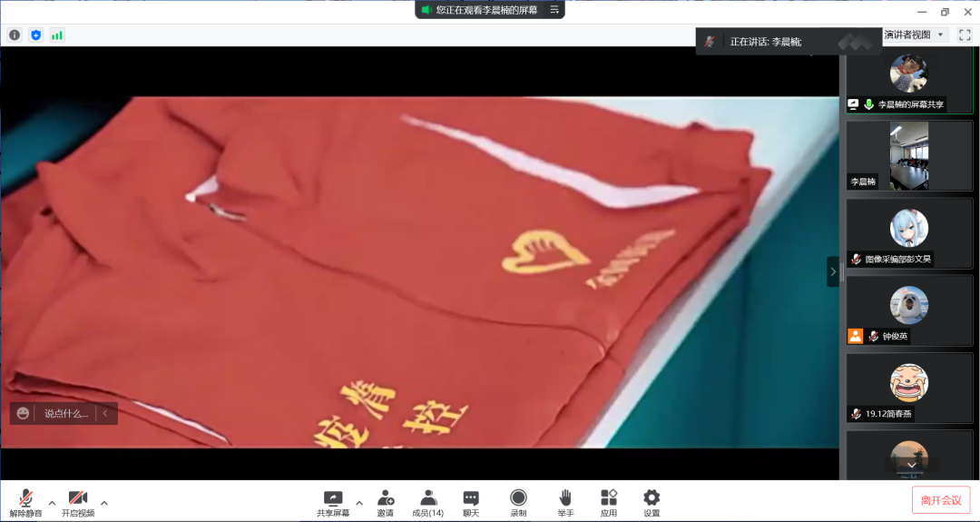980x522 pixels.
Task: Raise hand using 举手 icon
Action: pyautogui.click(x=565, y=497)
